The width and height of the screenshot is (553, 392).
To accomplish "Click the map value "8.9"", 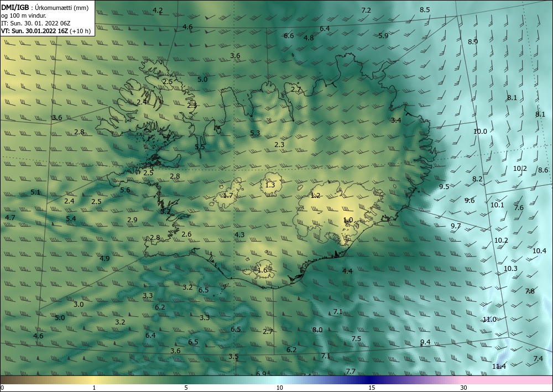I will coord(473,41).
